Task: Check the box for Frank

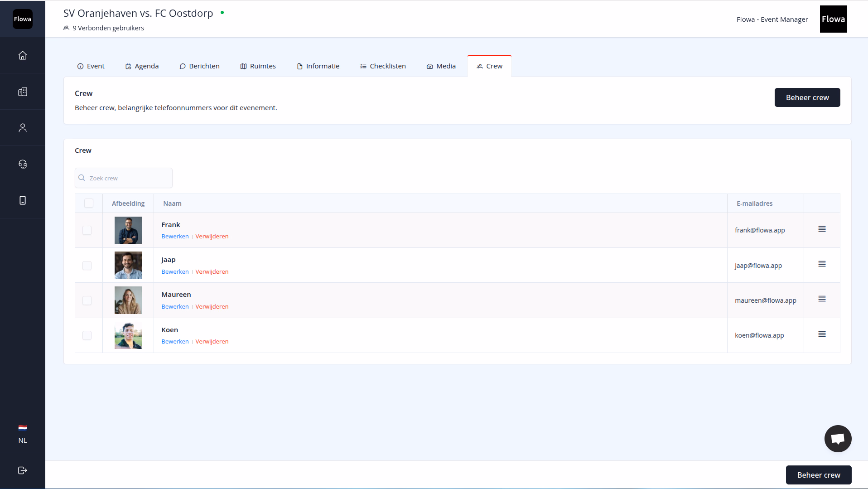Action: pos(87,230)
